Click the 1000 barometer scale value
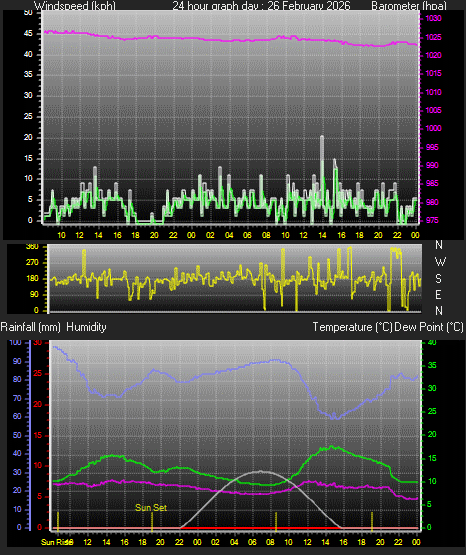The height and width of the screenshot is (555, 466). click(433, 128)
